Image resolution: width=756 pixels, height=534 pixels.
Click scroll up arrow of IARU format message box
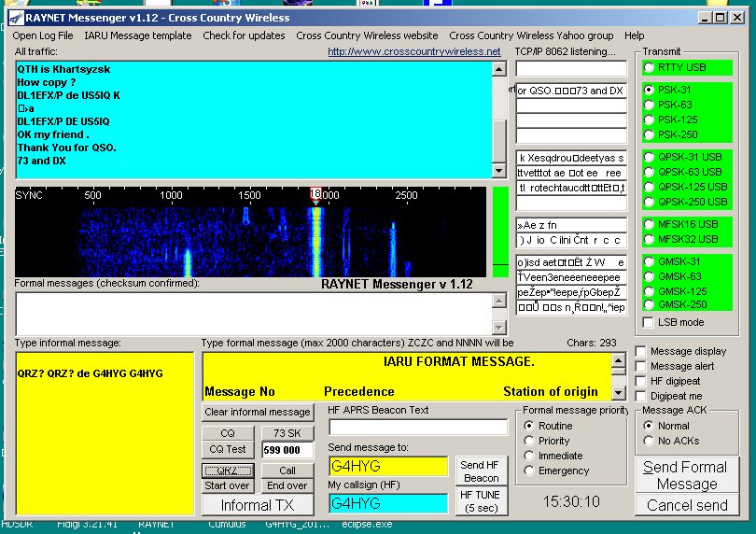coord(619,360)
